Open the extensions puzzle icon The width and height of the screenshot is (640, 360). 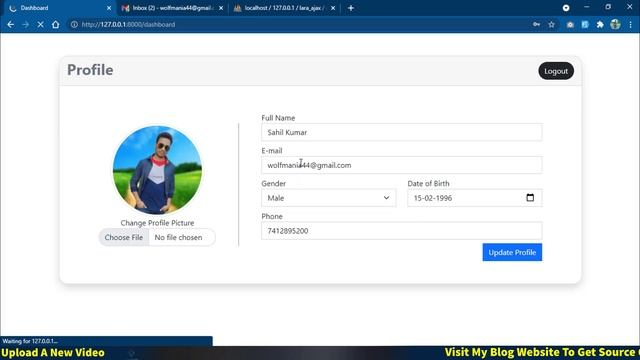[x=600, y=24]
